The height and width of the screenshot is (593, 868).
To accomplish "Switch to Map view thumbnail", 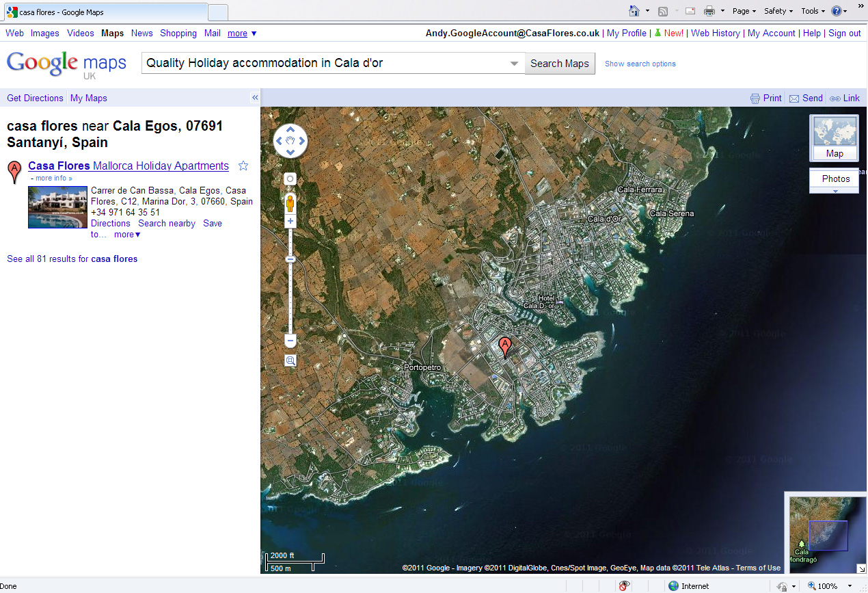I will pos(834,138).
